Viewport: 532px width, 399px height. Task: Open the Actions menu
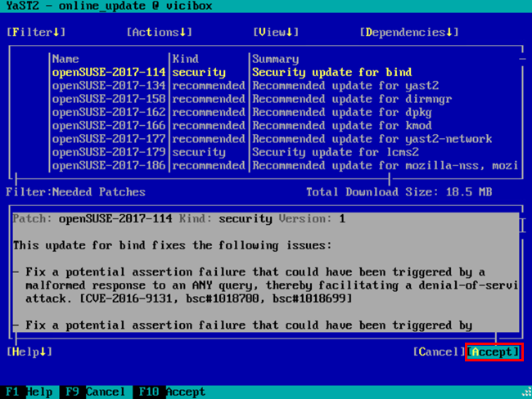coord(159,32)
